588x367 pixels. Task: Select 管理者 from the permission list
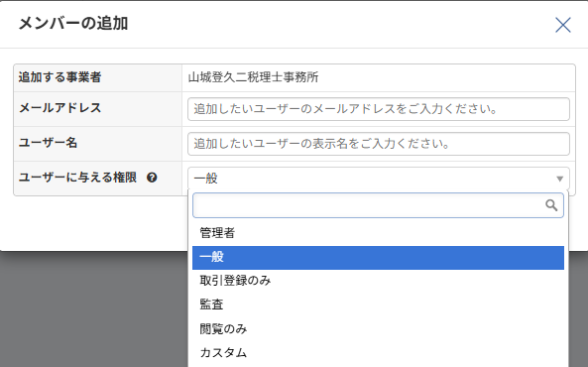click(378, 233)
